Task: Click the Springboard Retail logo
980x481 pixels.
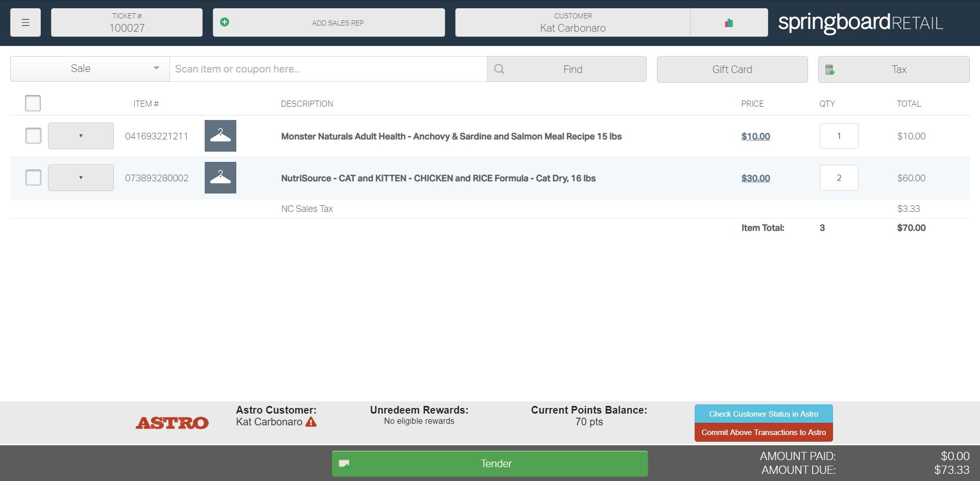Action: 861,22
